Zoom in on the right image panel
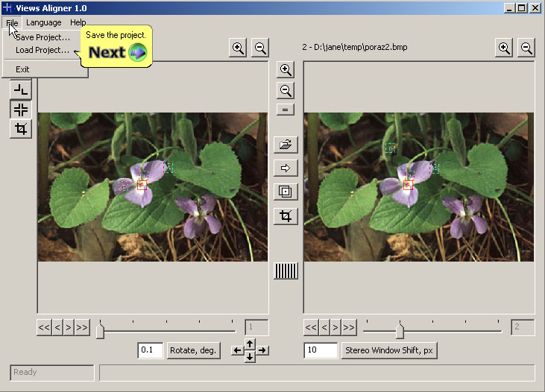Image resolution: width=545 pixels, height=392 pixels. tap(504, 48)
